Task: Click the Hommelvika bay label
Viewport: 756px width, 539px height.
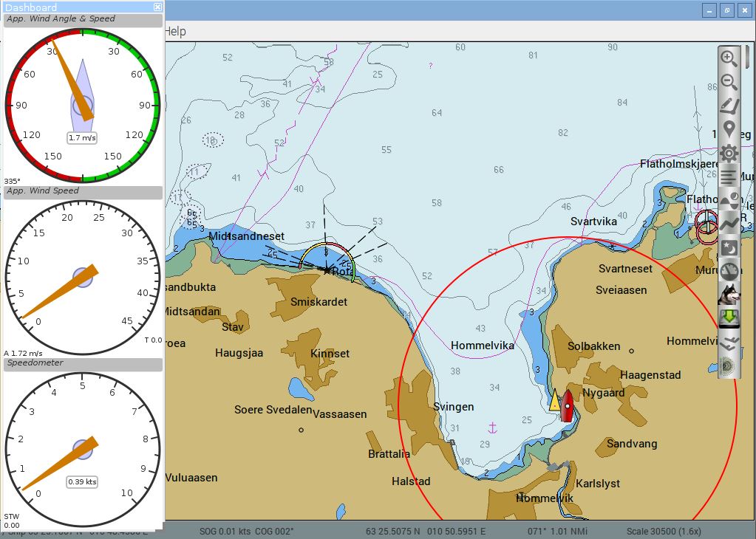Action: [482, 346]
